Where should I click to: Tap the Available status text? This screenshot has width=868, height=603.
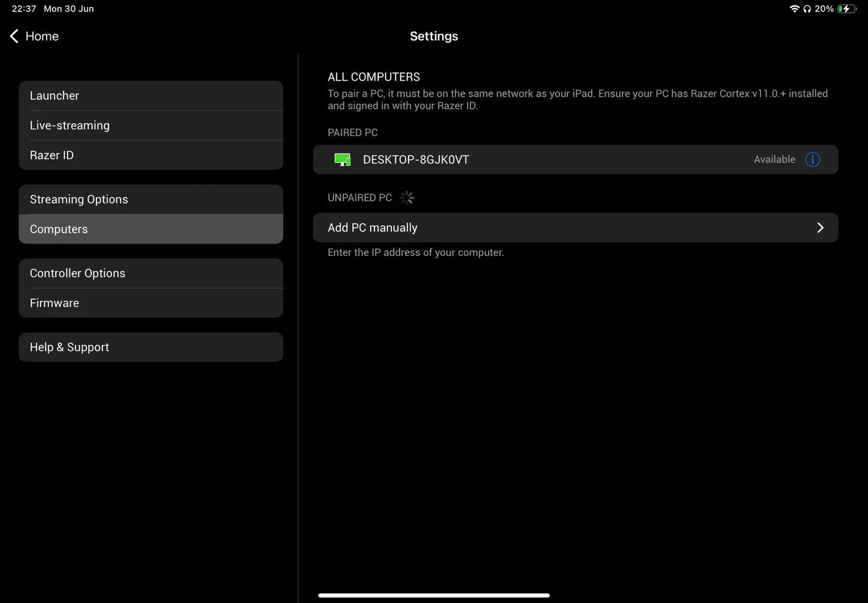click(x=774, y=159)
